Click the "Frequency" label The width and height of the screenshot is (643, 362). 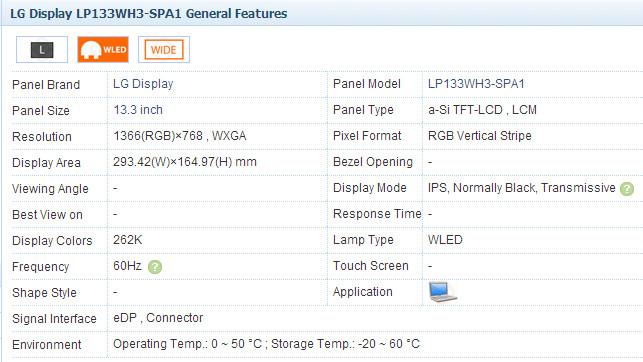(x=41, y=267)
